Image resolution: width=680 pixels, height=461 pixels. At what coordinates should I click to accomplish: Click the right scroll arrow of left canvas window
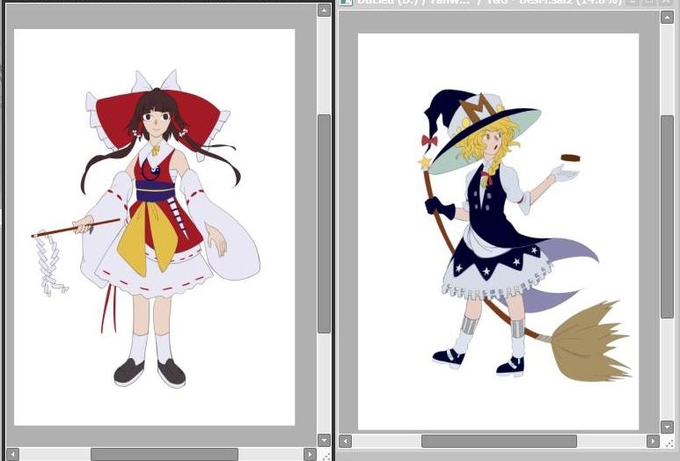pos(310,454)
